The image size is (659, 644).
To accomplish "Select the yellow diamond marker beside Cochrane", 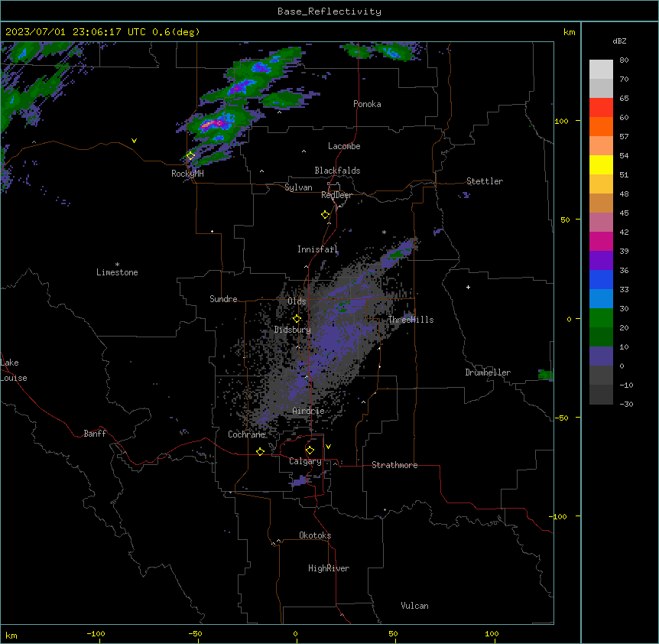I will (260, 451).
